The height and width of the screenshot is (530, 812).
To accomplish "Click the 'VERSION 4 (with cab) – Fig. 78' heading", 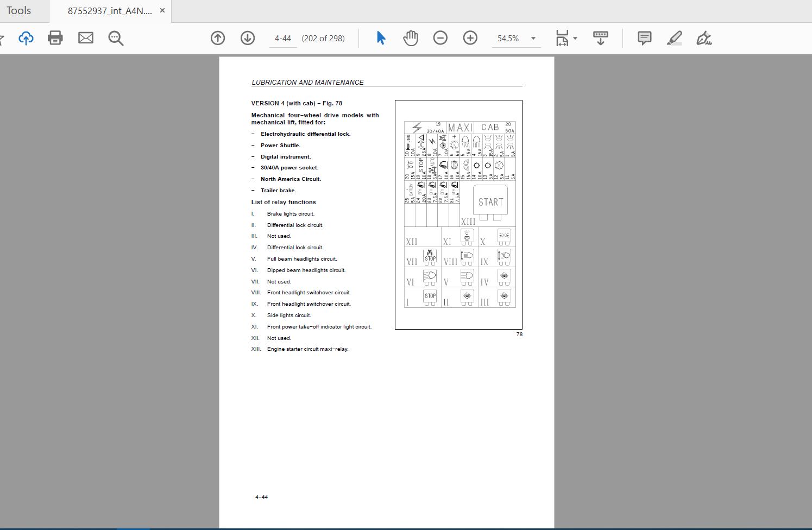I will click(x=297, y=103).
